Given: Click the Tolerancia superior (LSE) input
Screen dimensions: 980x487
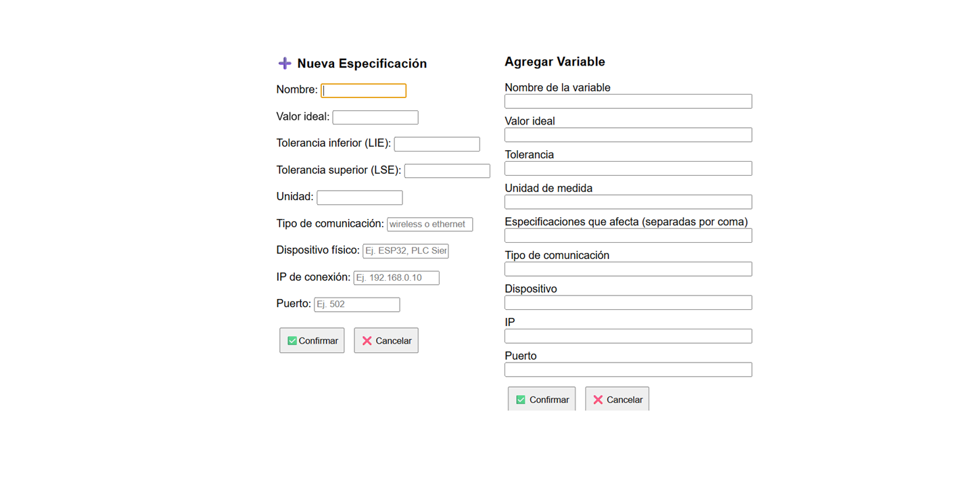Looking at the screenshot, I should [x=446, y=170].
